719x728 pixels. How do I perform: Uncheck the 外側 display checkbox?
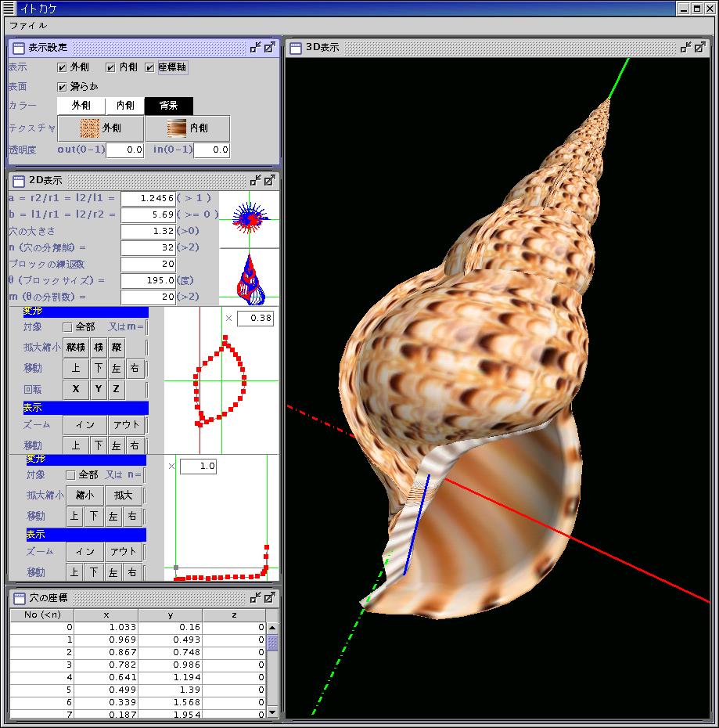point(63,67)
